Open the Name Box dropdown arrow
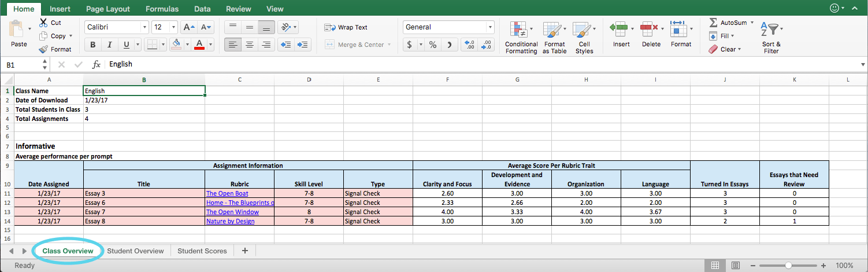 (x=46, y=64)
